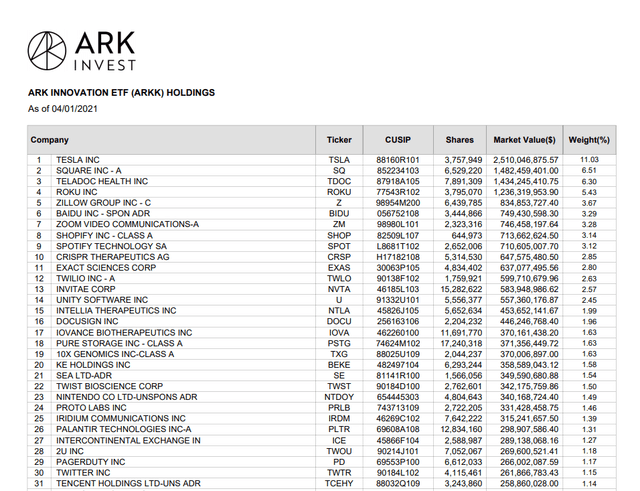Select IOVANCE BIOTHERAPEUTICS INC

(x=124, y=333)
